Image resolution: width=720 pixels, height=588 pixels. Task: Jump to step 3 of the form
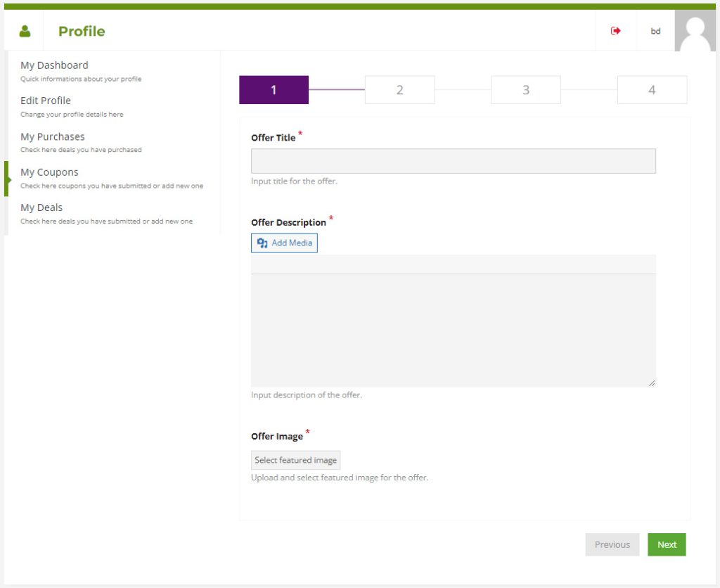[526, 90]
